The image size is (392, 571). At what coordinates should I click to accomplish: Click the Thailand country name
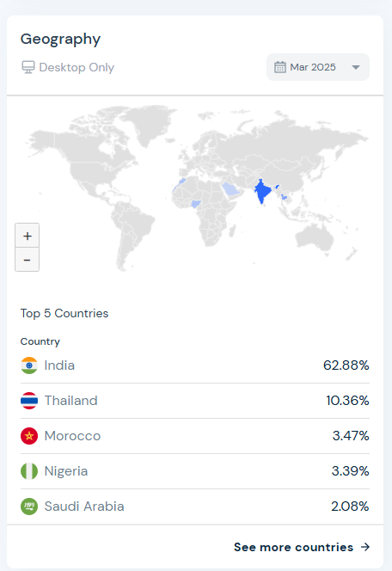pyautogui.click(x=71, y=401)
